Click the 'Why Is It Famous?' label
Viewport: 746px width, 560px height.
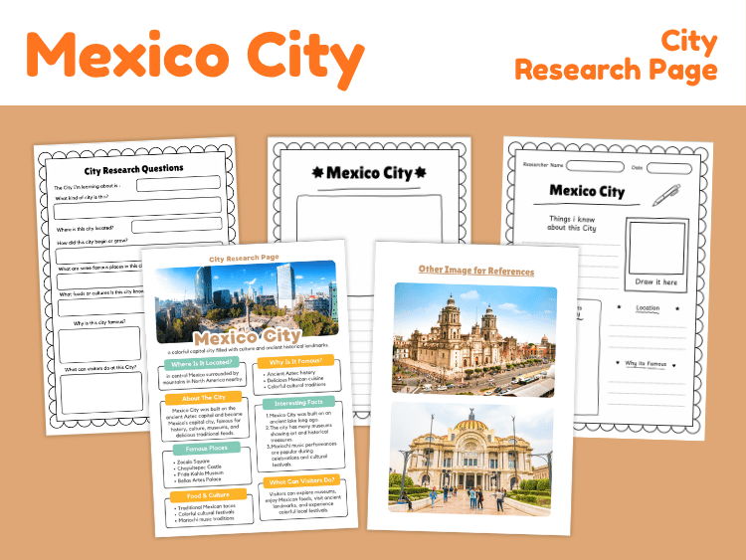point(295,362)
